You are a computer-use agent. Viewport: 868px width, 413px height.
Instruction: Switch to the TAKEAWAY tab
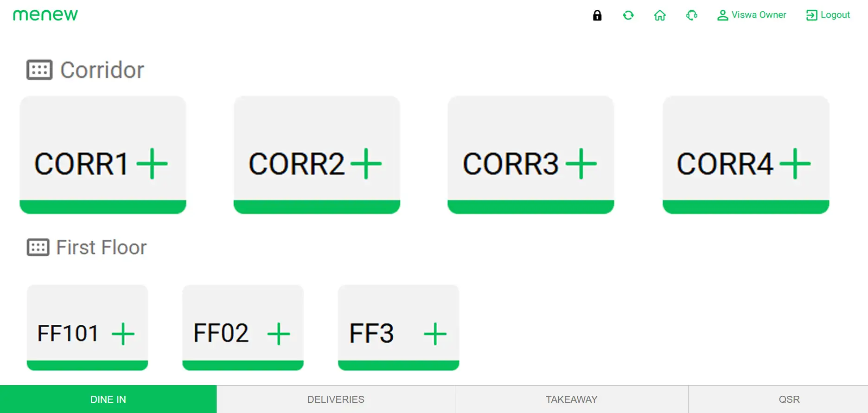572,399
